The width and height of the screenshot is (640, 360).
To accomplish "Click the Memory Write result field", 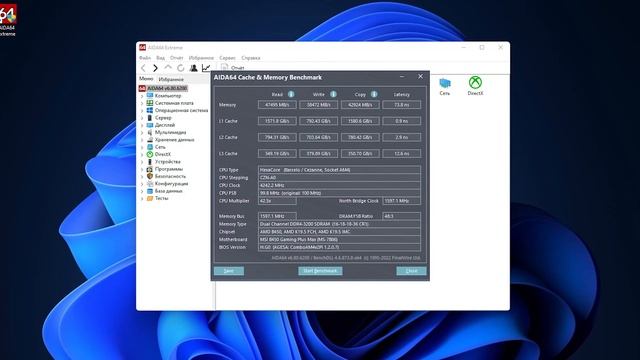I will pyautogui.click(x=319, y=105).
